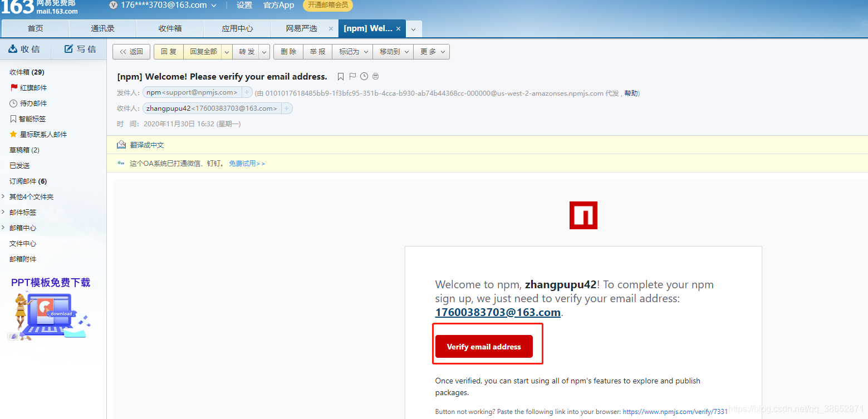Click the 163 mail logo

coord(40,7)
